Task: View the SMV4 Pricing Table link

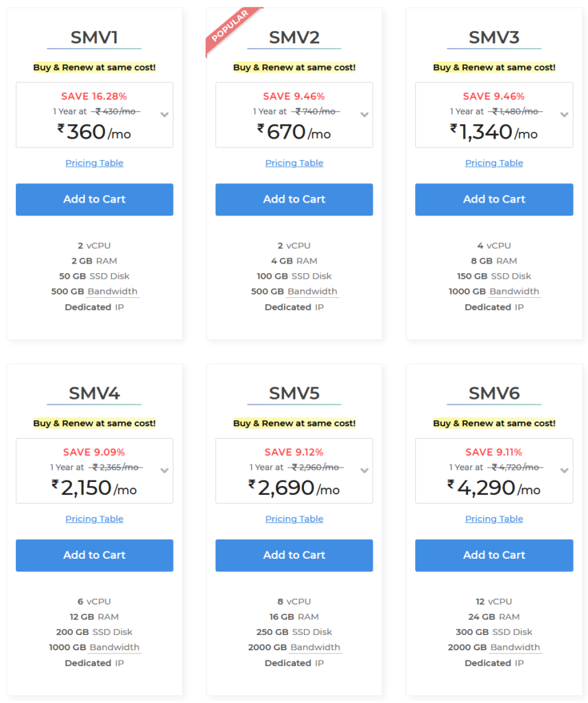Action: coord(94,519)
